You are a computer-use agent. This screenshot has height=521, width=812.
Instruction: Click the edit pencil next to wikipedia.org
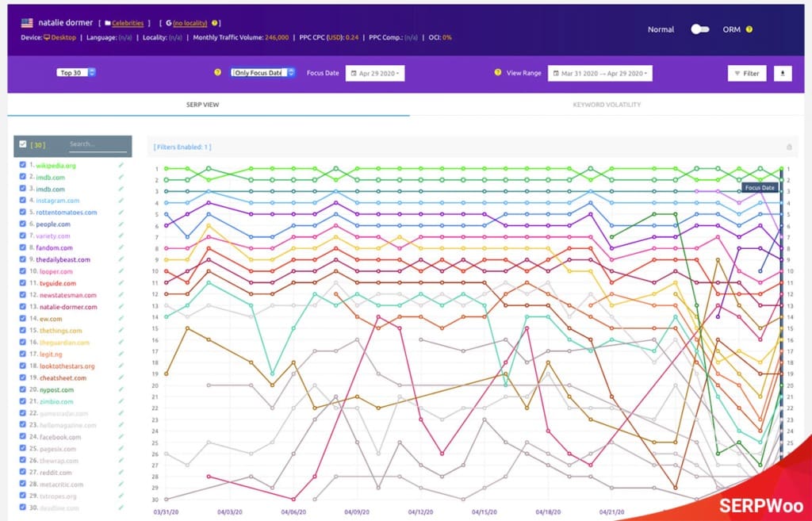click(x=121, y=165)
